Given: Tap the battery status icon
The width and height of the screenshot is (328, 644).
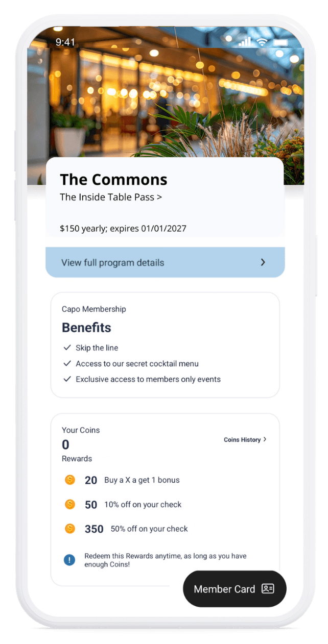Looking at the screenshot, I should click(x=280, y=42).
